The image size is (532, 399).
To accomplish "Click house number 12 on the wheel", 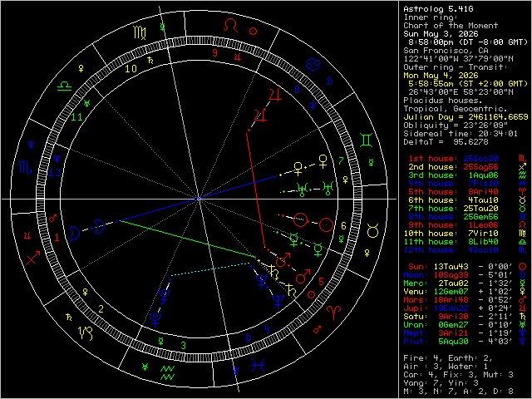I will (54, 173).
